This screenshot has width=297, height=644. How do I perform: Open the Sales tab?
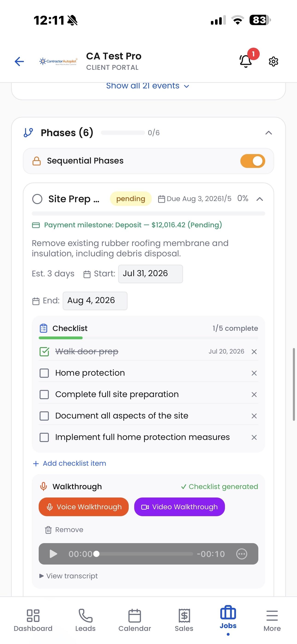click(184, 620)
